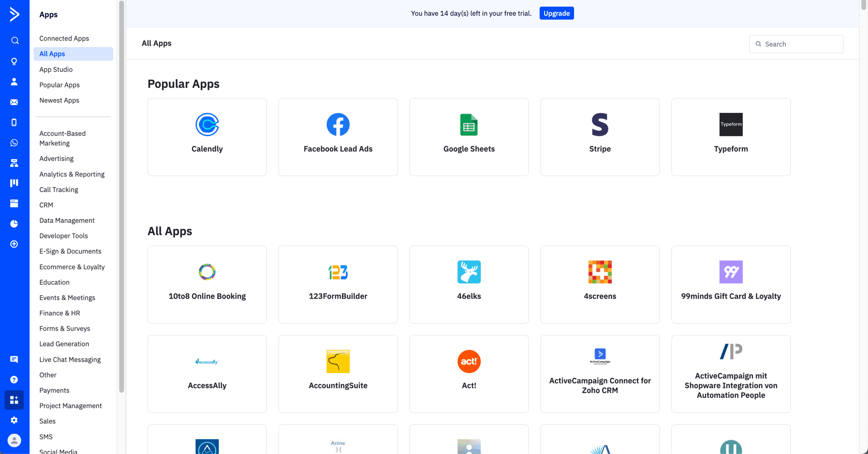
Task: Open the Site window icon in rail
Action: coord(14,203)
